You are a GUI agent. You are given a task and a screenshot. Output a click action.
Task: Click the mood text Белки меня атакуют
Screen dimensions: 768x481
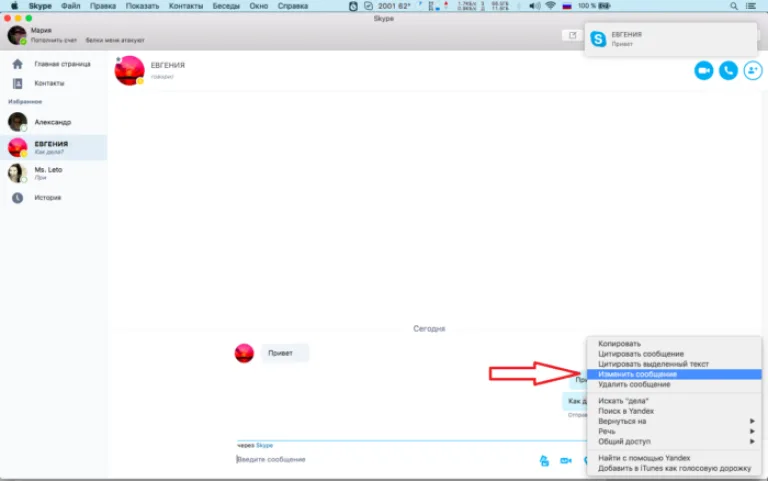click(x=115, y=40)
